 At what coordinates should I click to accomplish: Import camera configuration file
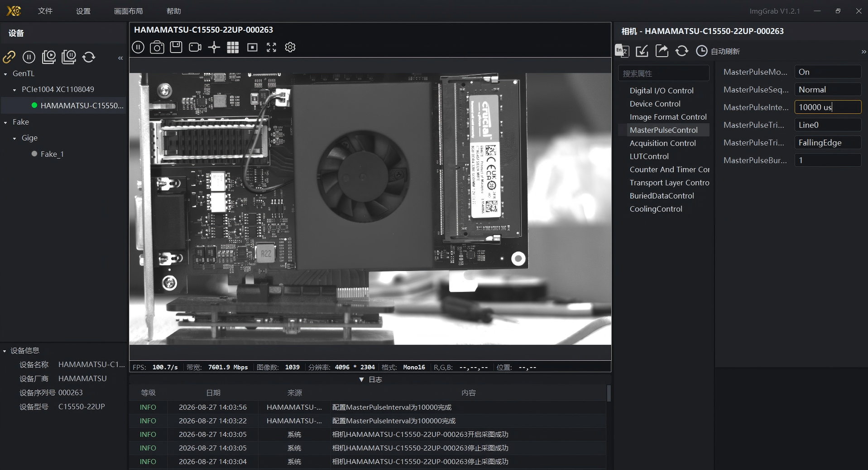pyautogui.click(x=642, y=51)
